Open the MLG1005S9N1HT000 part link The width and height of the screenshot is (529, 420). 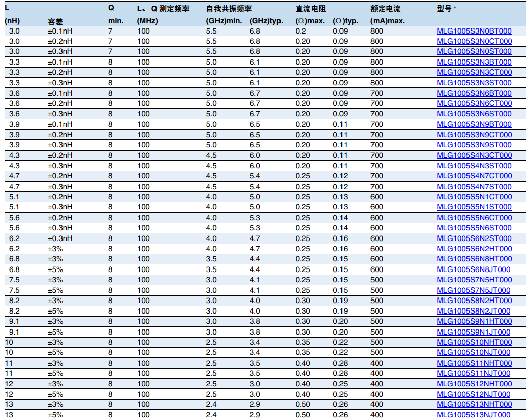(x=474, y=321)
